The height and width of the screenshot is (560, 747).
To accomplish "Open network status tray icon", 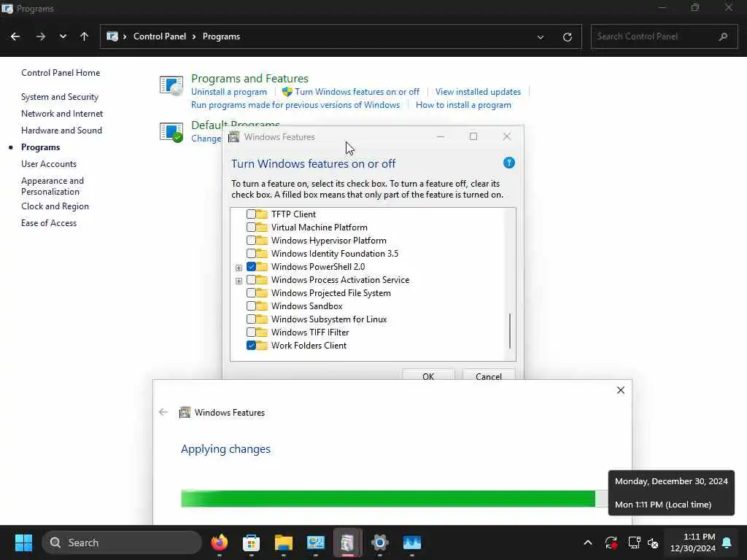I will (x=634, y=542).
